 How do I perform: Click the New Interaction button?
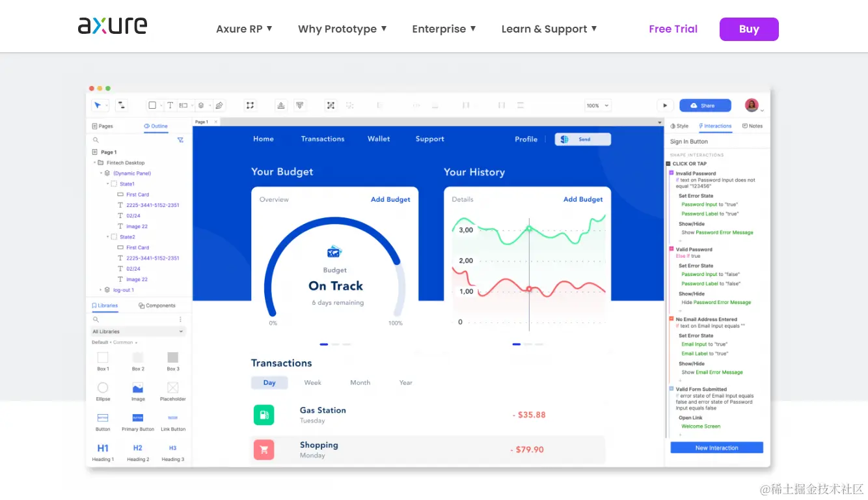pos(716,448)
